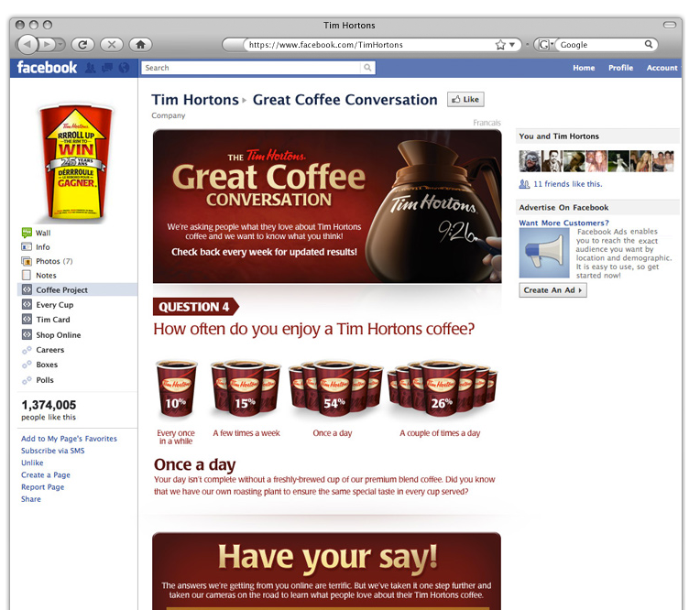Choose the 54% Once a day cups
The image size is (700, 610).
(x=334, y=388)
